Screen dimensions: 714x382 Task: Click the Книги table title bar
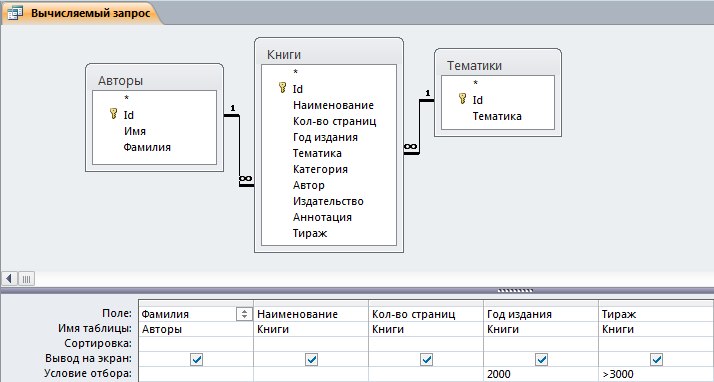coord(329,51)
